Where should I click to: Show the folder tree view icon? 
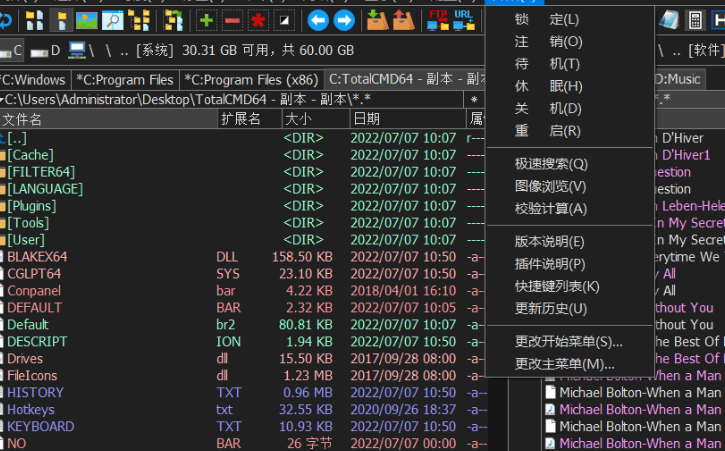[139, 20]
